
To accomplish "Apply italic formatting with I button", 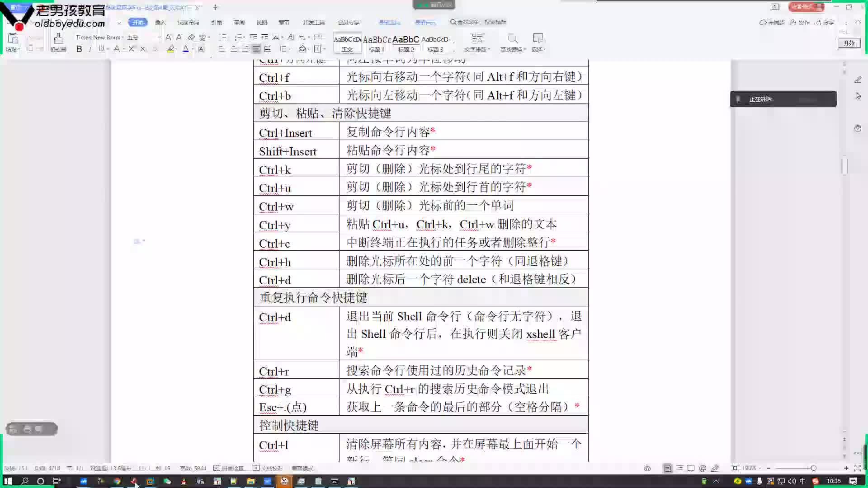I will (90, 49).
